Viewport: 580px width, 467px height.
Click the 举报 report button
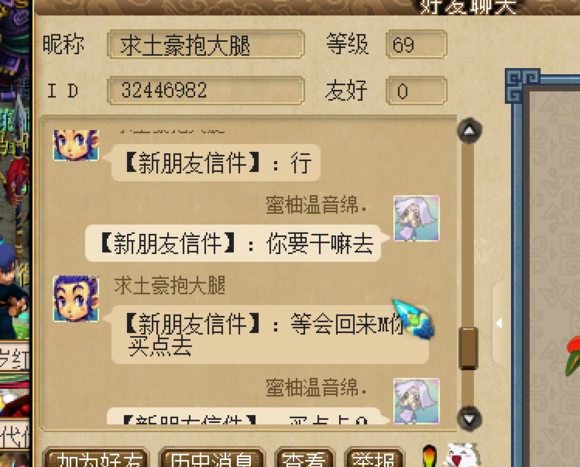tap(374, 458)
